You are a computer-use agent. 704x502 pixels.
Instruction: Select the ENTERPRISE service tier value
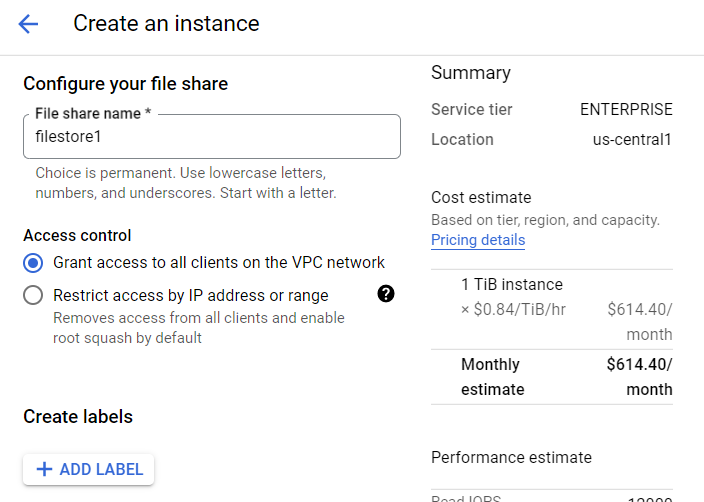point(626,109)
